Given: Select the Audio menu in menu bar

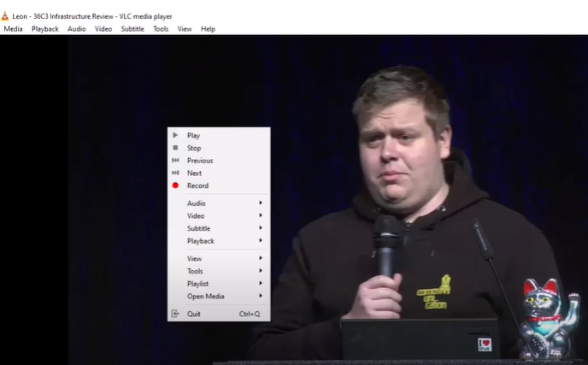Looking at the screenshot, I should 77,29.
